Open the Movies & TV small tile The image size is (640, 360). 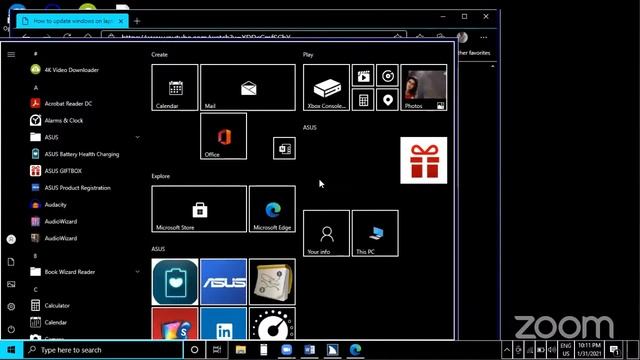pos(363,76)
